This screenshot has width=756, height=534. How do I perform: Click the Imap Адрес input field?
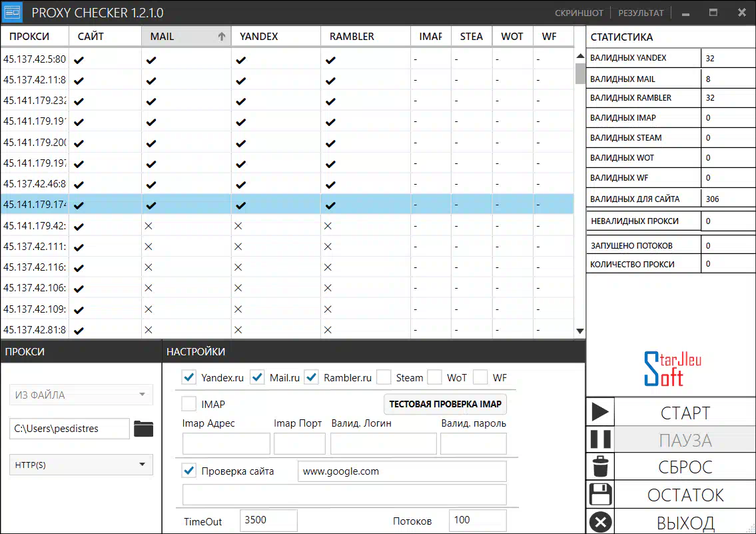click(226, 443)
